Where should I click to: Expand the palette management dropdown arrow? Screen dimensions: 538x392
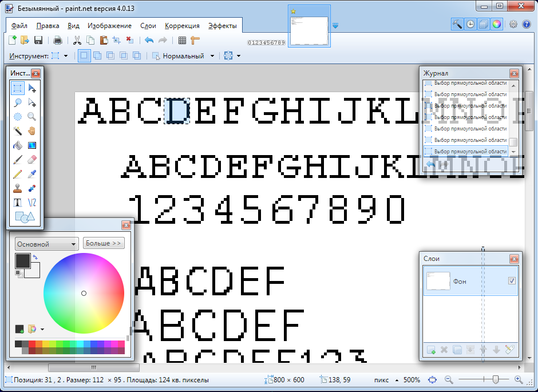coord(42,329)
